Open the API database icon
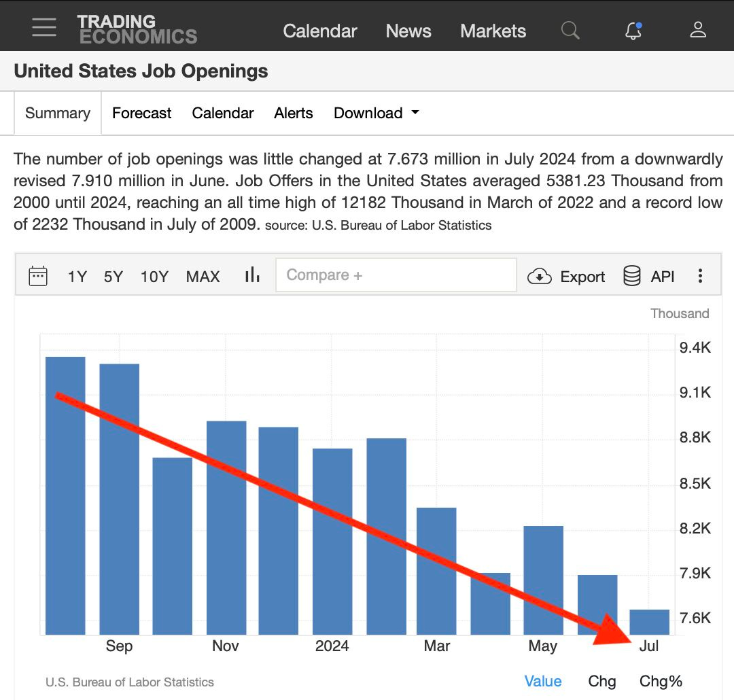Screen dimensions: 734x700 (x=632, y=276)
